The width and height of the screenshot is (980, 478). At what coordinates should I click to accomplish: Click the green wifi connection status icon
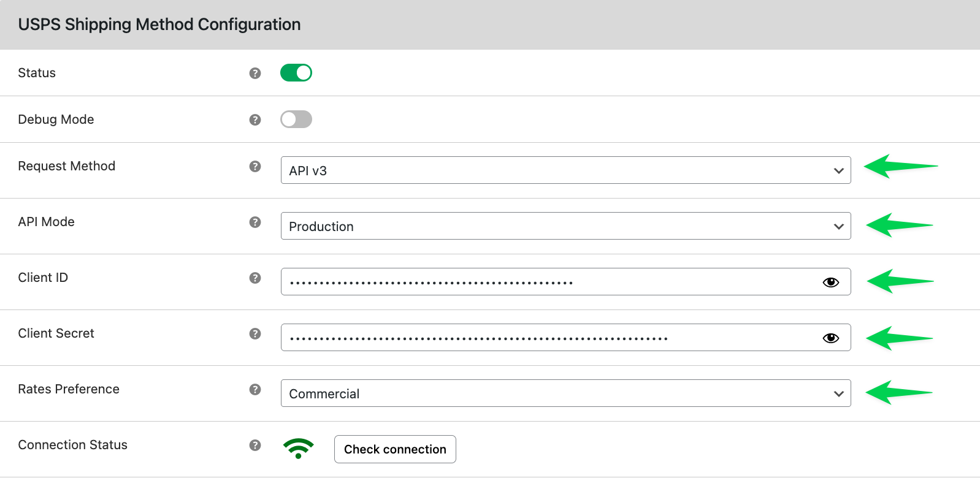click(x=298, y=449)
